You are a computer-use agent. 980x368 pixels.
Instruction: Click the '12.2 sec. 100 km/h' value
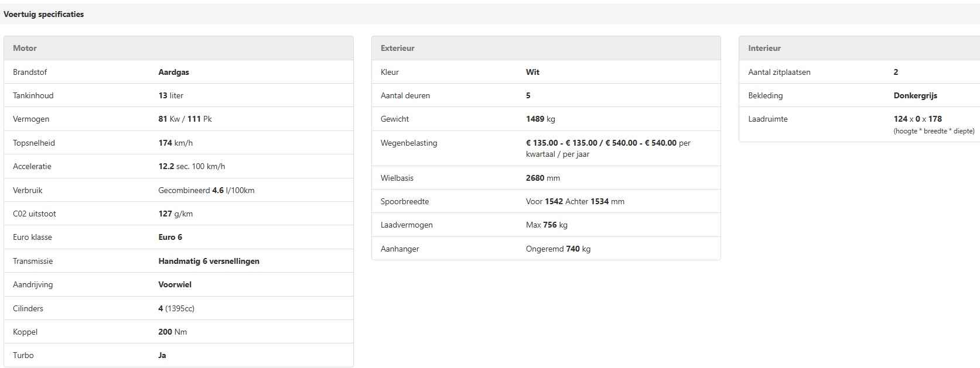(192, 166)
